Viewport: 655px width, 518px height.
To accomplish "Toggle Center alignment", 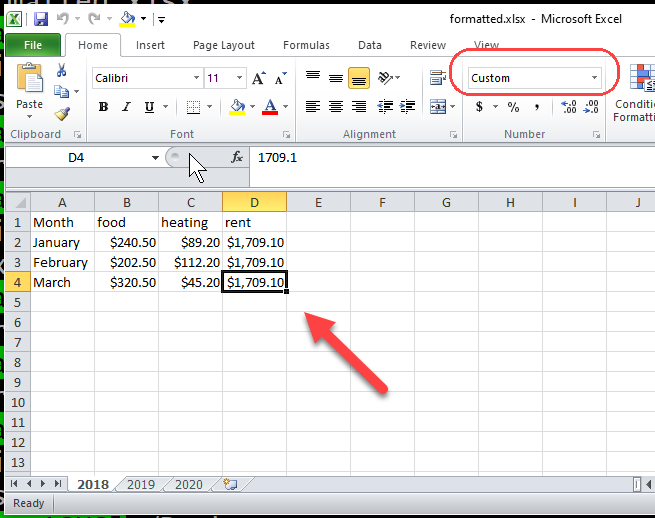I will [336, 107].
